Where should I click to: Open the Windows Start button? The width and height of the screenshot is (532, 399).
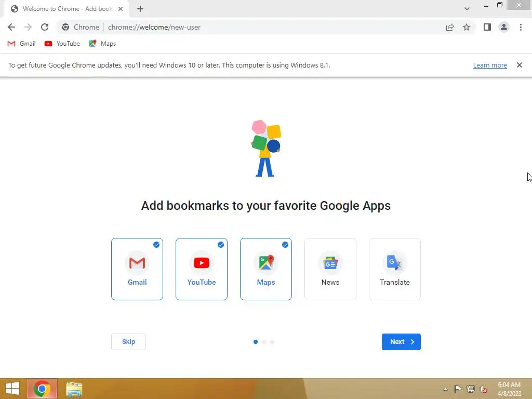pos(12,389)
